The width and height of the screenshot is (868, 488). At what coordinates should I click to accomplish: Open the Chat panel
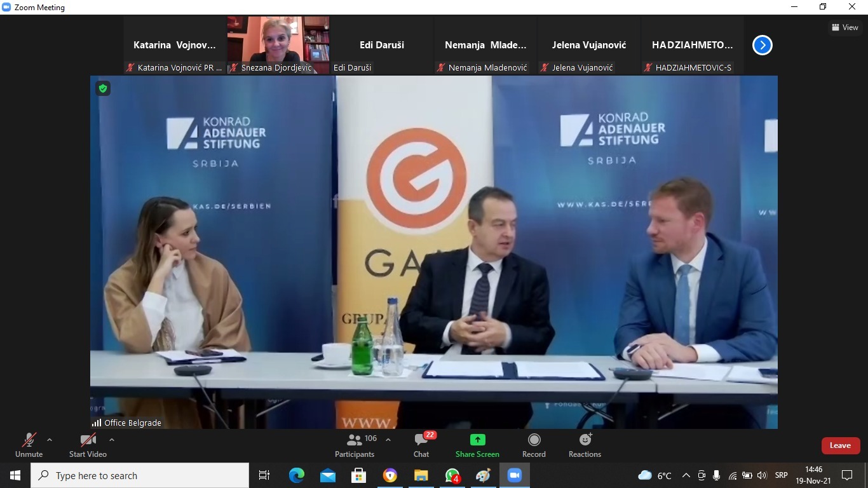coord(421,445)
